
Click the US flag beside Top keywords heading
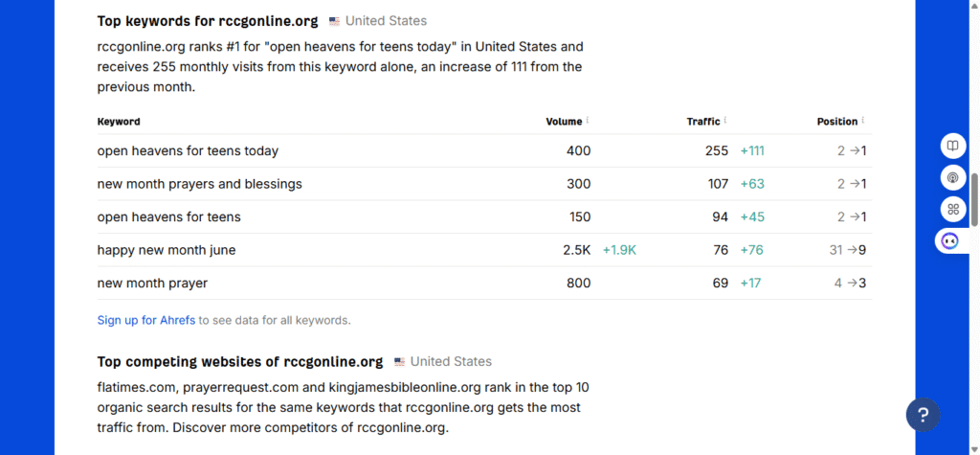(334, 21)
